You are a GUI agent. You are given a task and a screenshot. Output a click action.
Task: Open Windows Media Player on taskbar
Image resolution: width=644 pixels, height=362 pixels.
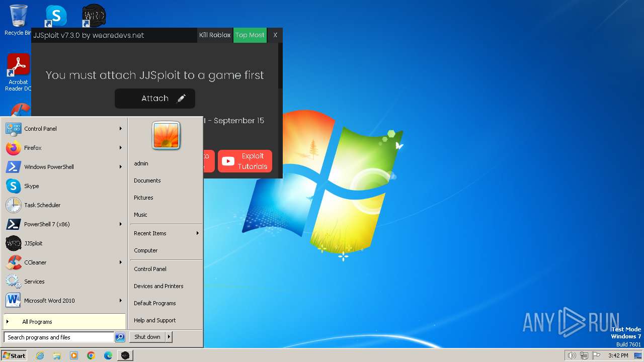74,355
